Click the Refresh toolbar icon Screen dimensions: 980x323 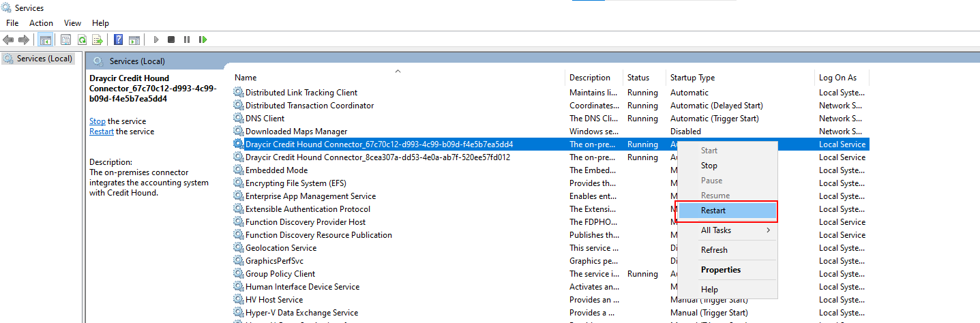click(82, 40)
